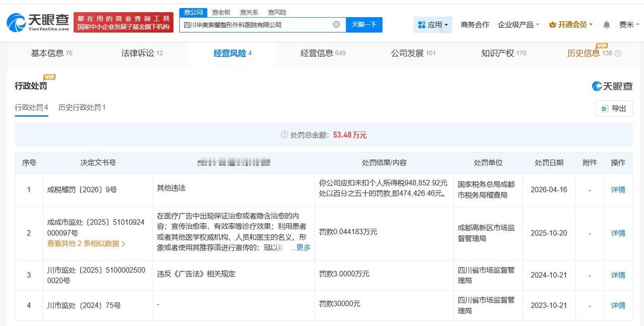Click the 商务合作 menu item

click(x=473, y=24)
